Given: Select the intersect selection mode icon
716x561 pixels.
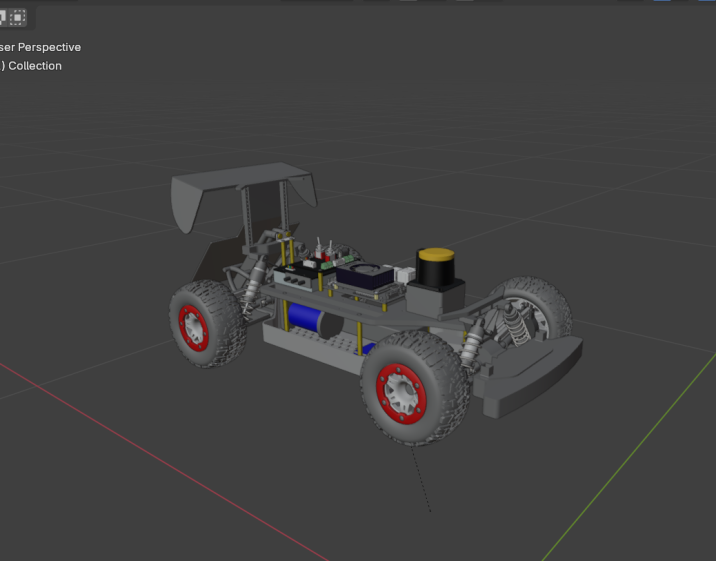Looking at the screenshot, I should tap(17, 17).
